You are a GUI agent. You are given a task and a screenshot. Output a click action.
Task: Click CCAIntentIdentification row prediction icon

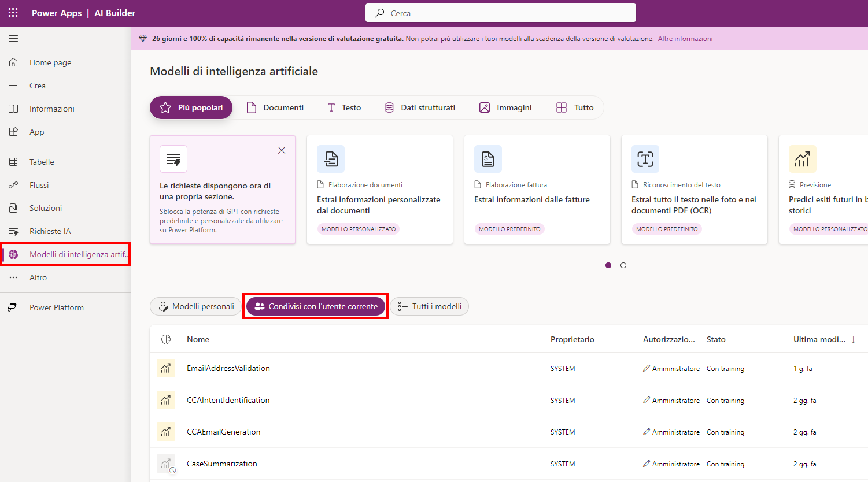point(166,400)
